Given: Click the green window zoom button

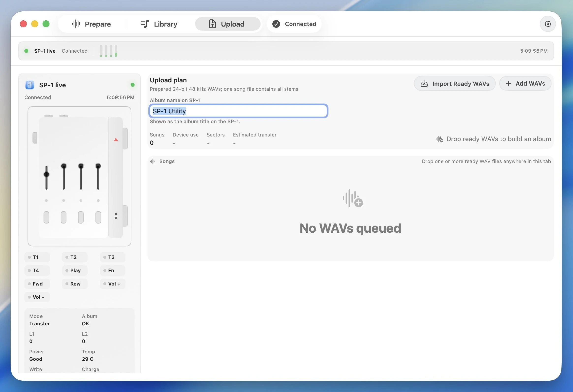Looking at the screenshot, I should click(x=46, y=24).
